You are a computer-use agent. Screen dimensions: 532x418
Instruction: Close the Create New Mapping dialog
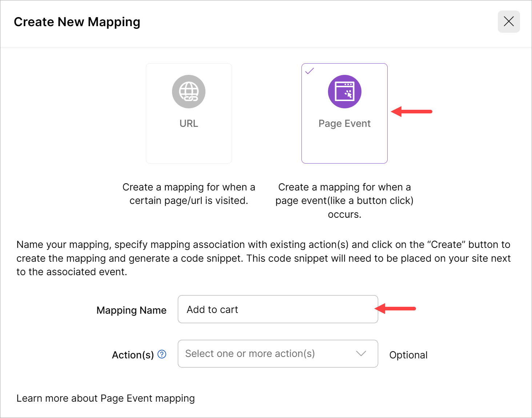pos(508,22)
